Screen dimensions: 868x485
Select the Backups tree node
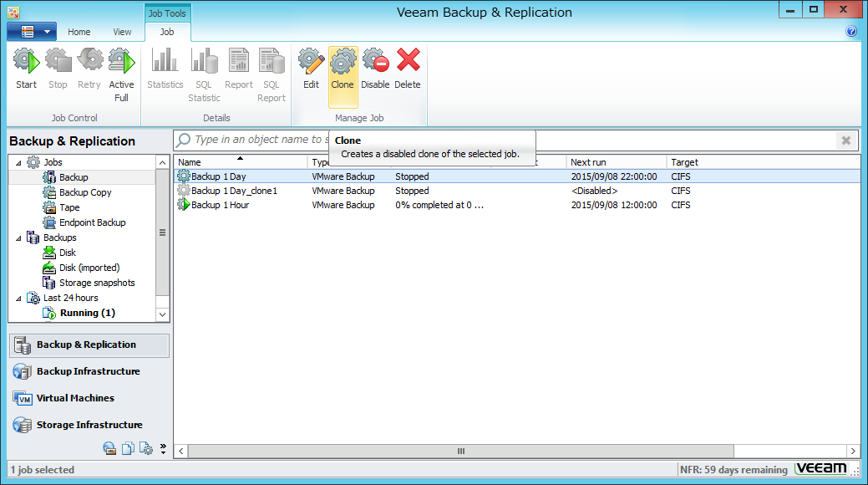coord(60,237)
